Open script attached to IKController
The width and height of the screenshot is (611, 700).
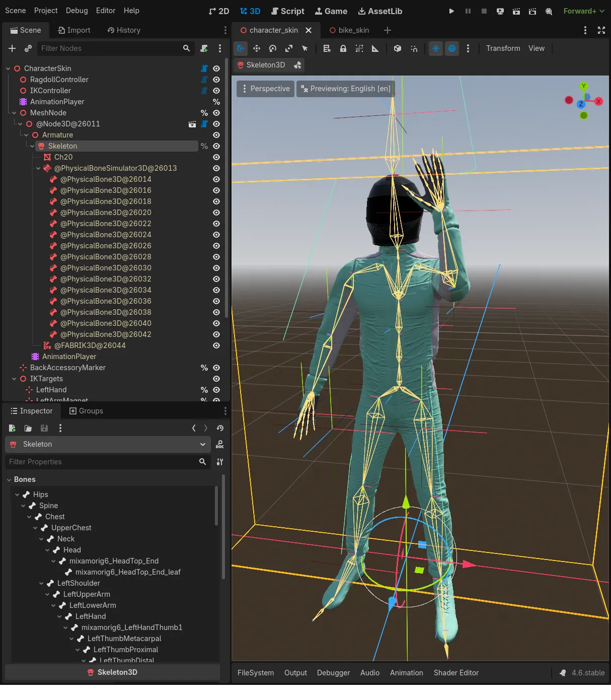tap(204, 91)
